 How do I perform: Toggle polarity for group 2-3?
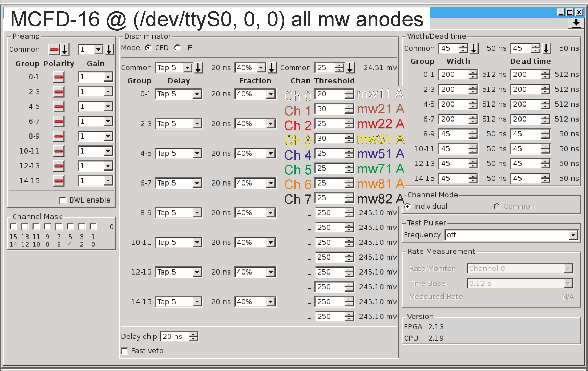click(59, 92)
